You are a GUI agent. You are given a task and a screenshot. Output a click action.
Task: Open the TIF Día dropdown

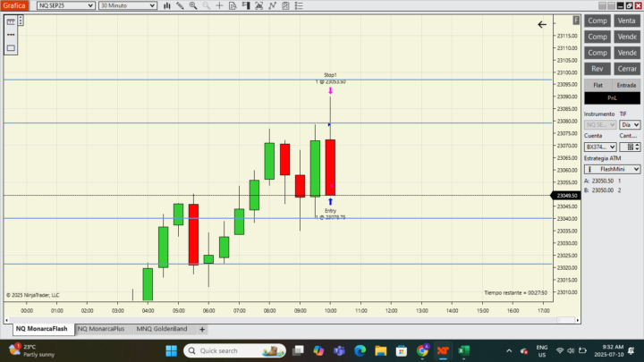coord(630,125)
